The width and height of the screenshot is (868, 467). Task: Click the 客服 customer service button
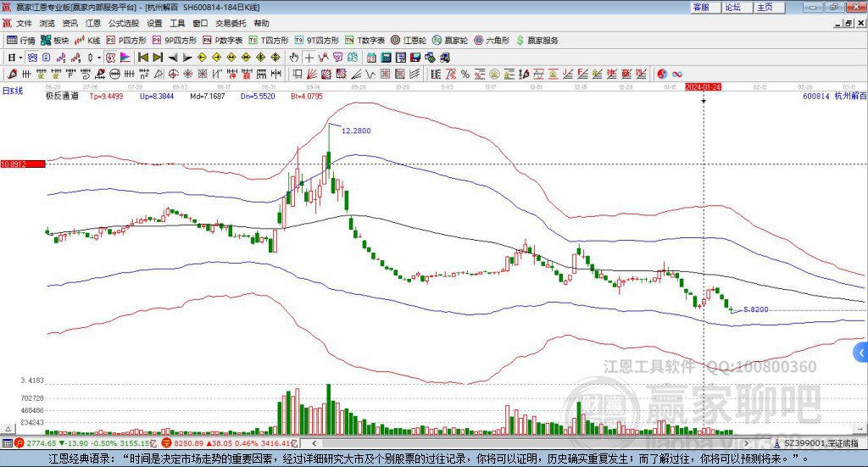click(701, 7)
